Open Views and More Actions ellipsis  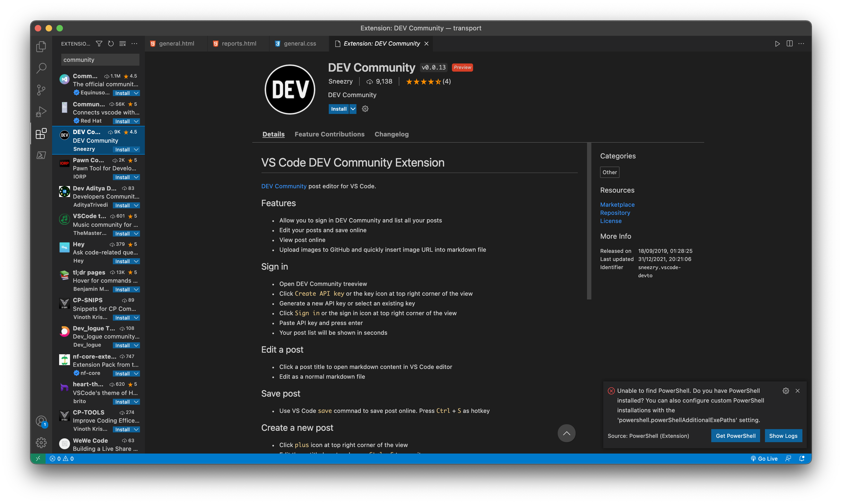click(x=135, y=43)
